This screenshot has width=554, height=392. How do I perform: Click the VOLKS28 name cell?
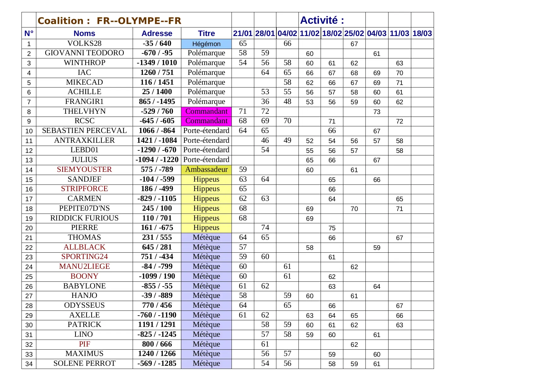pos(84,44)
